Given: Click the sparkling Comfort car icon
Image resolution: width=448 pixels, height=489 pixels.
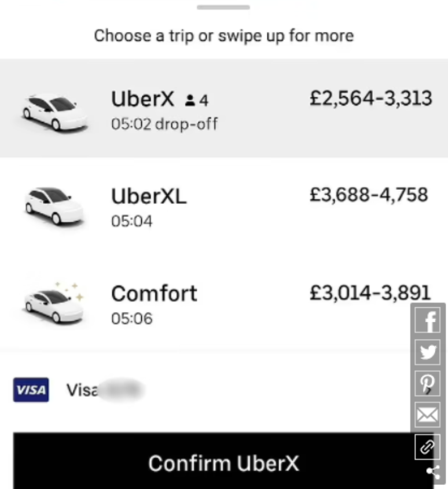Looking at the screenshot, I should [54, 303].
